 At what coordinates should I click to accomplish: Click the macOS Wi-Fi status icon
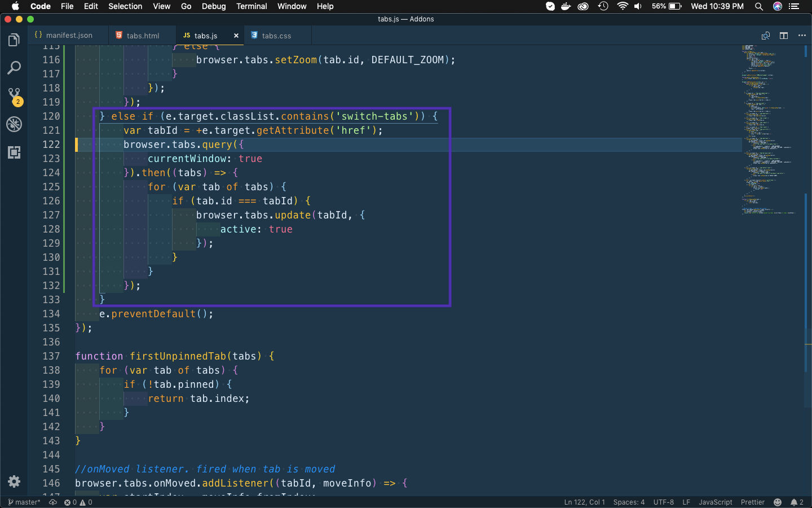(623, 6)
